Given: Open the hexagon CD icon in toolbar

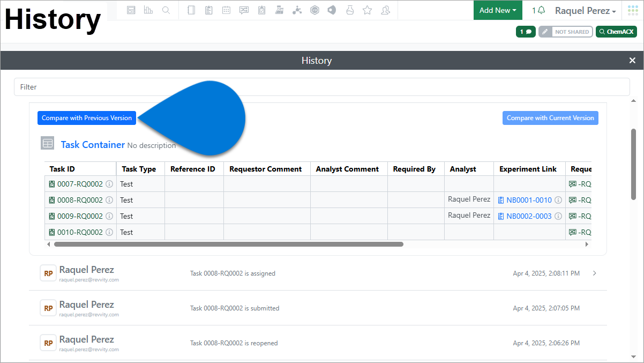Looking at the screenshot, I should [314, 10].
